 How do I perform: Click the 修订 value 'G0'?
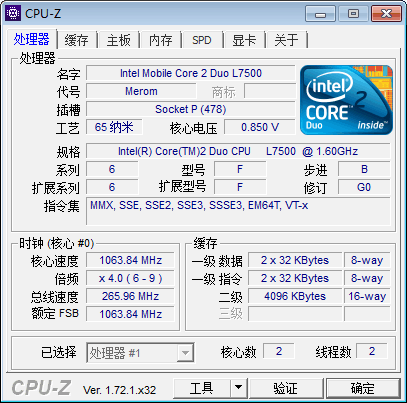coord(364,187)
